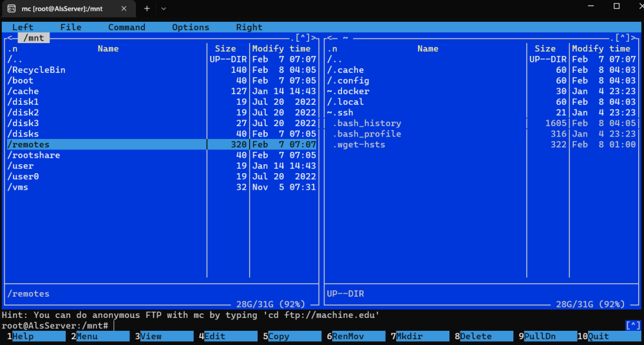Toggle the command line [^] button
The width and height of the screenshot is (644, 345).
tap(633, 326)
